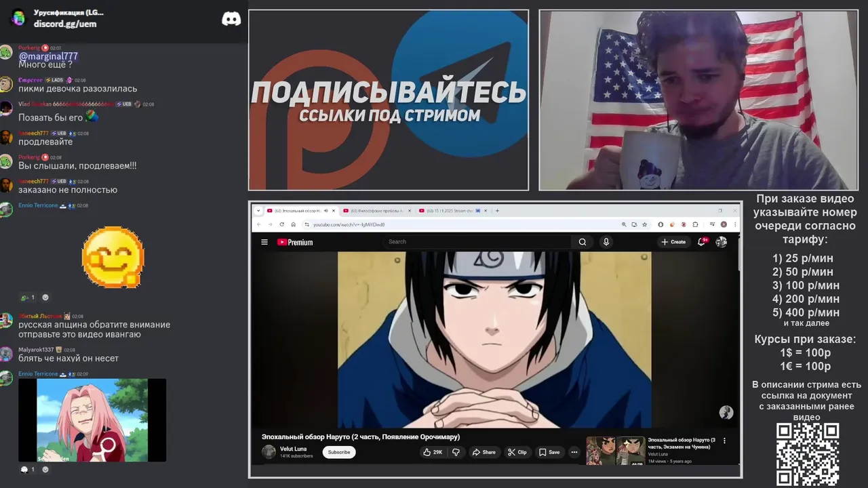Open the YouTube account avatar menu
This screenshot has height=488, width=868.
[x=722, y=242]
